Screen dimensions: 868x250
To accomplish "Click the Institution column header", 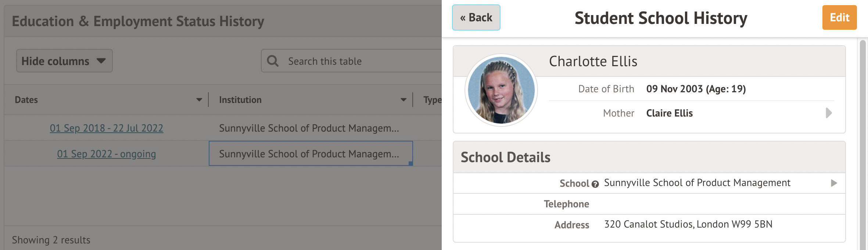I will pyautogui.click(x=240, y=100).
